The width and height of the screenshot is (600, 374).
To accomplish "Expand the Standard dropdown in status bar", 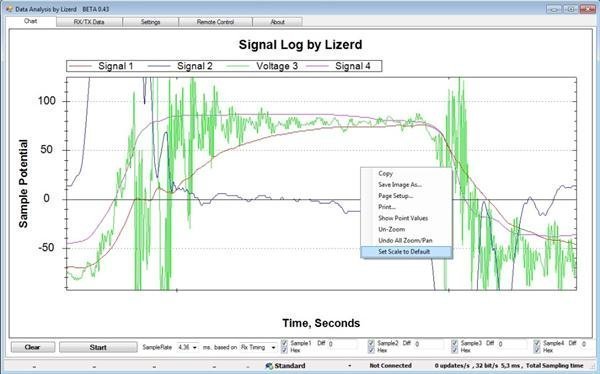I will 350,366.
